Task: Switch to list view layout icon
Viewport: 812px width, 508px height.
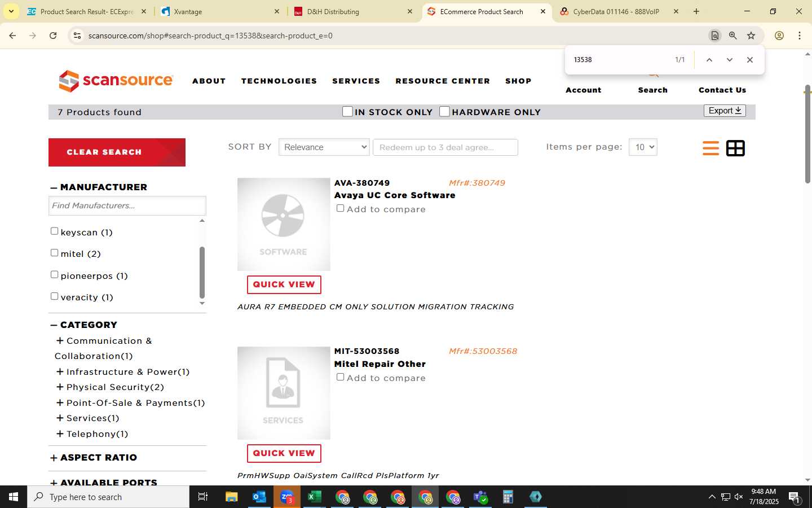Action: click(x=710, y=148)
